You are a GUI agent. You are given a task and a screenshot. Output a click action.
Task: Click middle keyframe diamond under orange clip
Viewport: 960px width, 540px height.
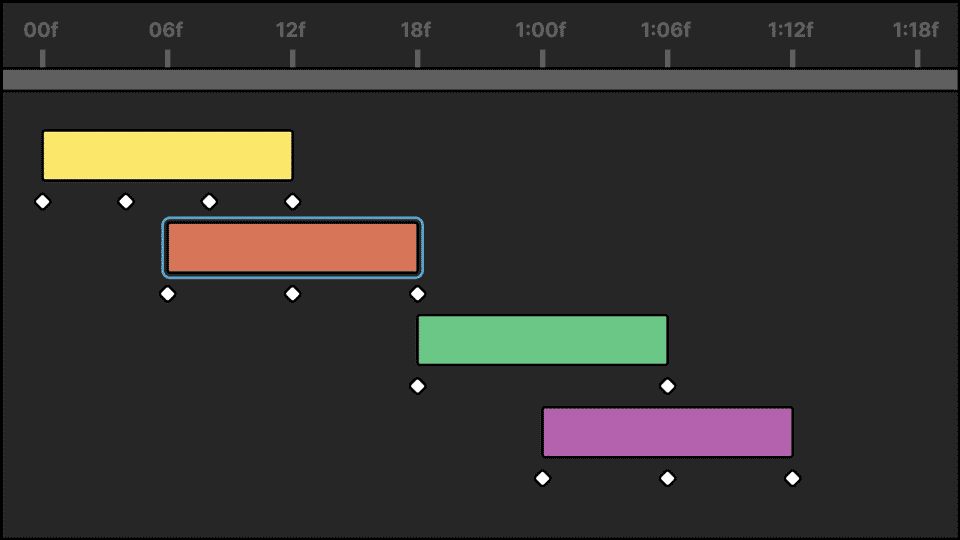pos(292,294)
